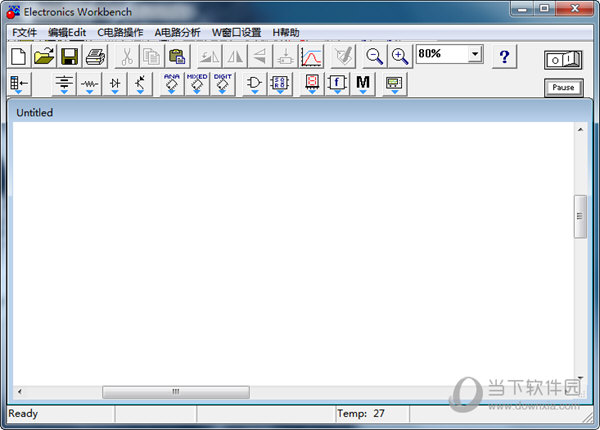Open the C电路操作 Circuit menu
This screenshot has width=600, height=430.
pos(120,33)
